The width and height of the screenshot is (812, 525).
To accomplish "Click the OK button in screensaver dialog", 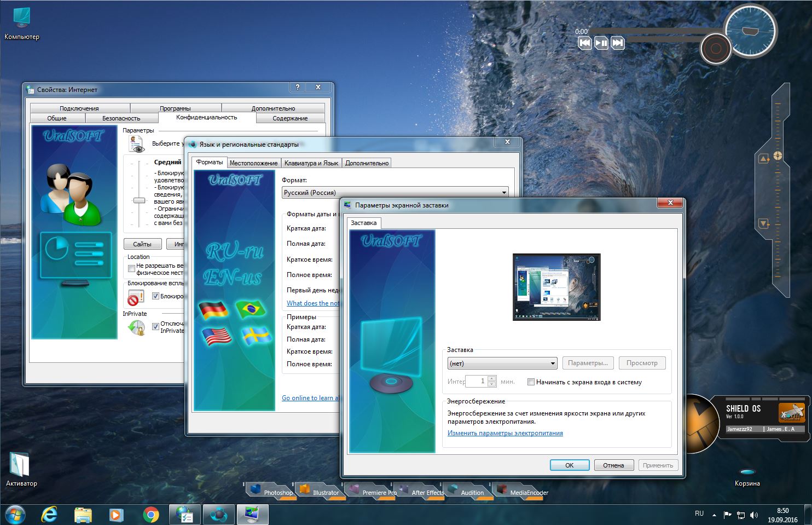I will (x=569, y=465).
